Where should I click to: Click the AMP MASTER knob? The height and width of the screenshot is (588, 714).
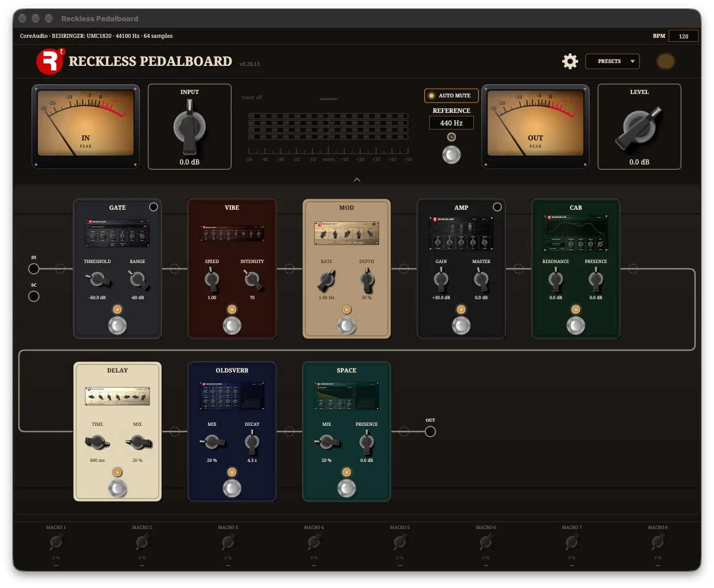481,279
